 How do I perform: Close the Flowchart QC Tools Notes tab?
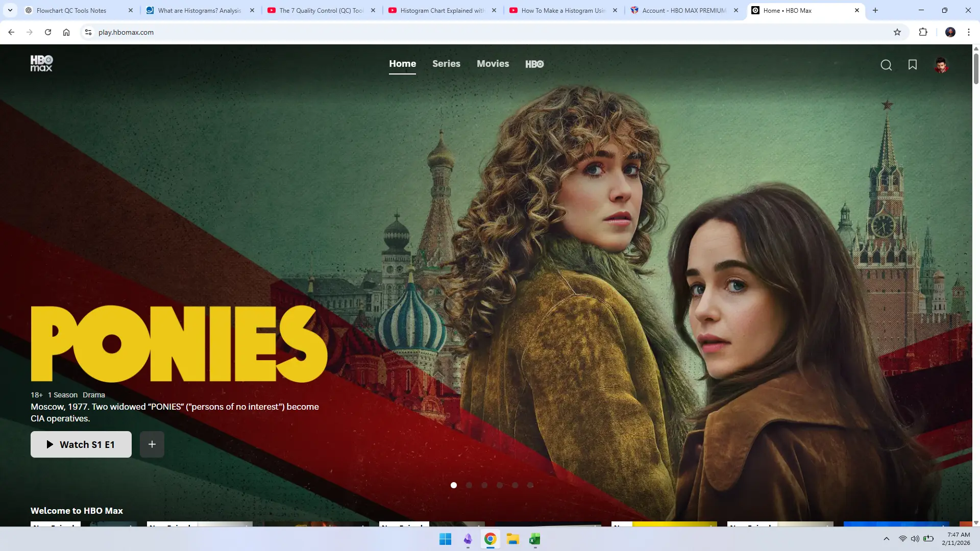[131, 10]
